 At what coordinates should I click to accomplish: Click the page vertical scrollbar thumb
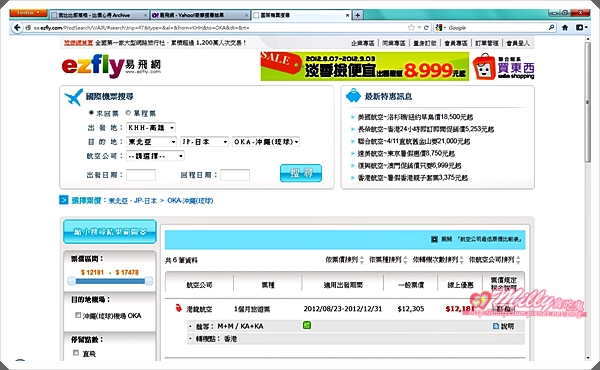(588, 101)
